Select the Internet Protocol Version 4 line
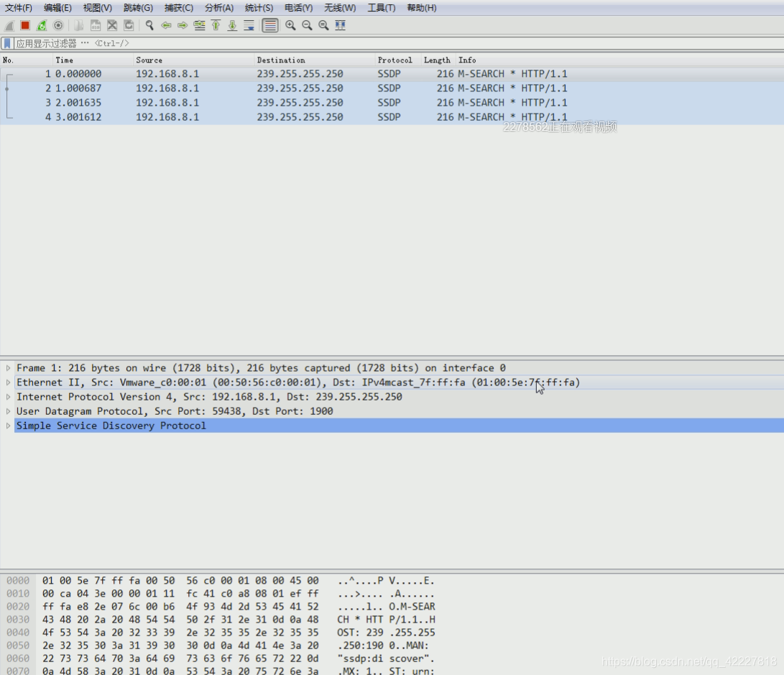784x675 pixels. (399, 397)
